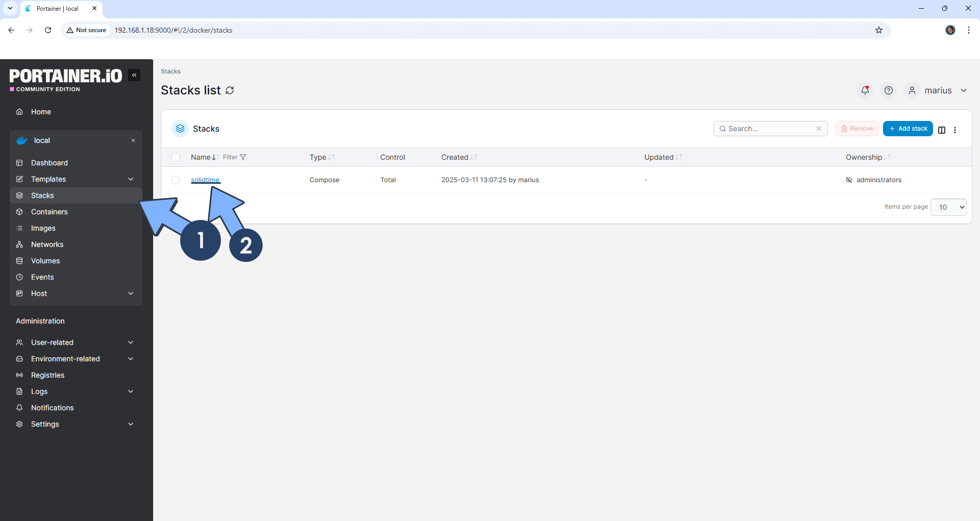The image size is (980, 521).
Task: Check the solidtime stack row checkbox
Action: 176,180
